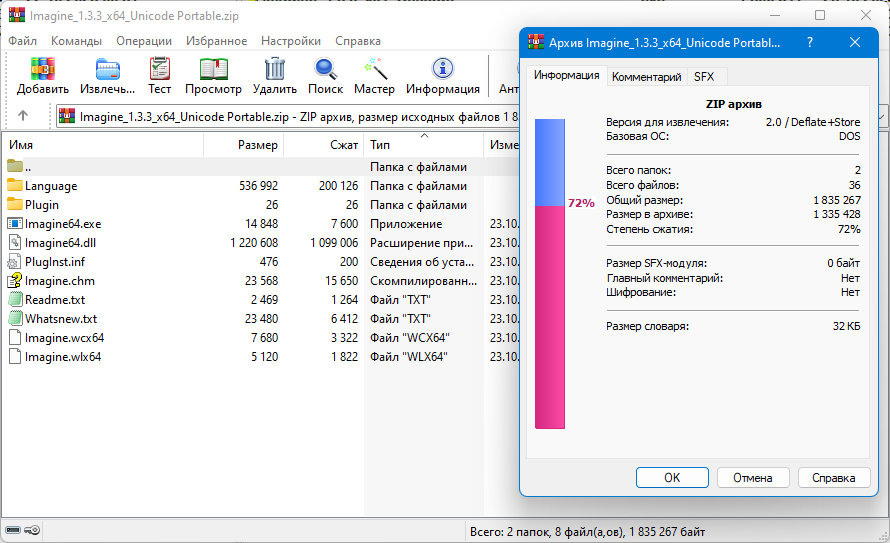Click the Извлечь (Extract) toolbar icon
Image resolution: width=890 pixels, height=543 pixels.
pyautogui.click(x=107, y=69)
